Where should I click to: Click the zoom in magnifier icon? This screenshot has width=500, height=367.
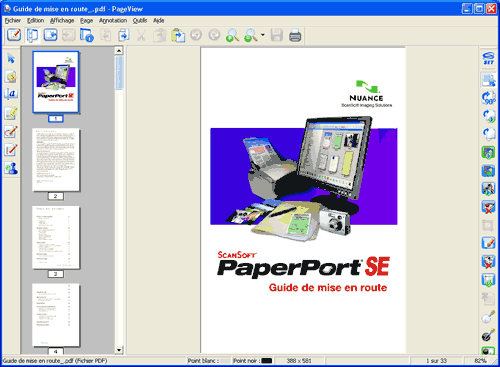click(x=232, y=35)
